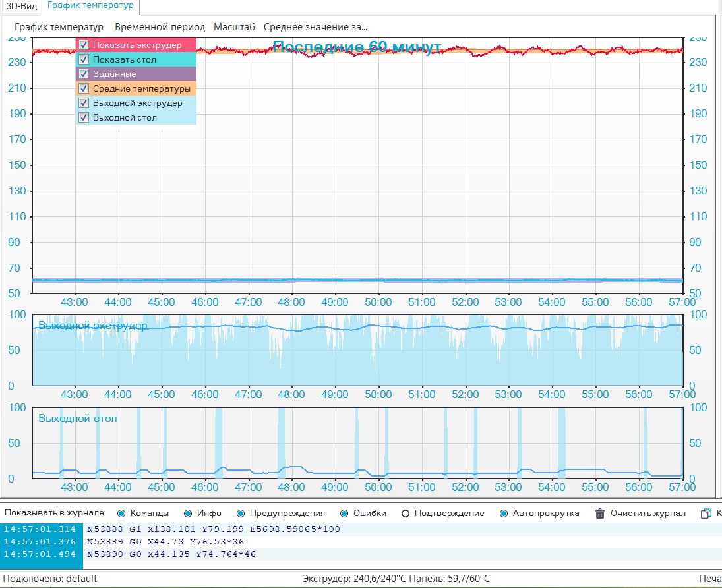Open the Временной период dropdown menu
This screenshot has width=722, height=588.
[x=158, y=27]
